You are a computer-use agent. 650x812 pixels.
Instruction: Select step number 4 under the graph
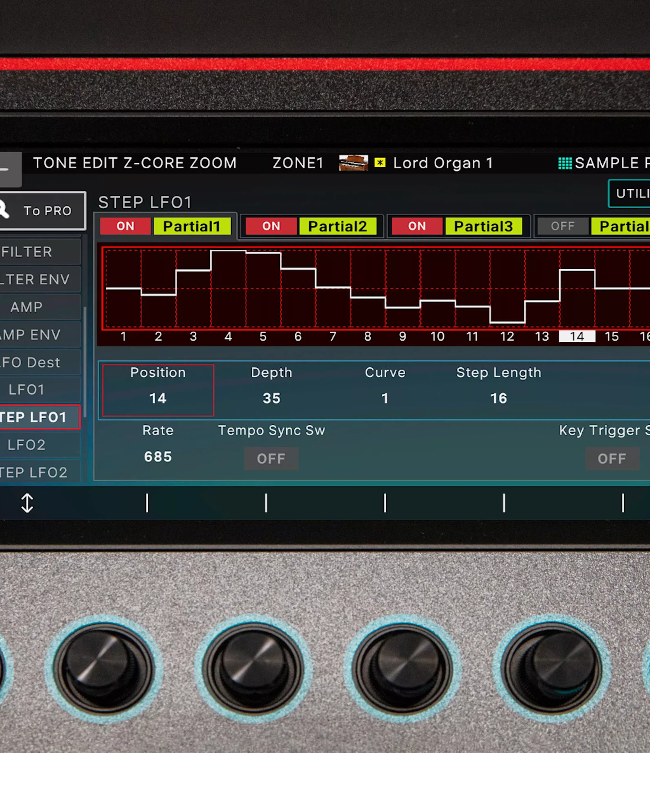[x=228, y=336]
